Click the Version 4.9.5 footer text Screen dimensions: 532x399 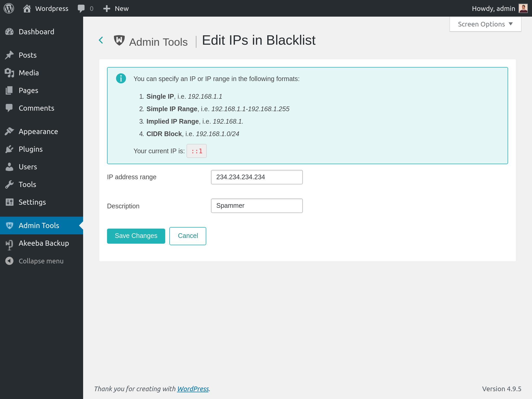[502, 389]
